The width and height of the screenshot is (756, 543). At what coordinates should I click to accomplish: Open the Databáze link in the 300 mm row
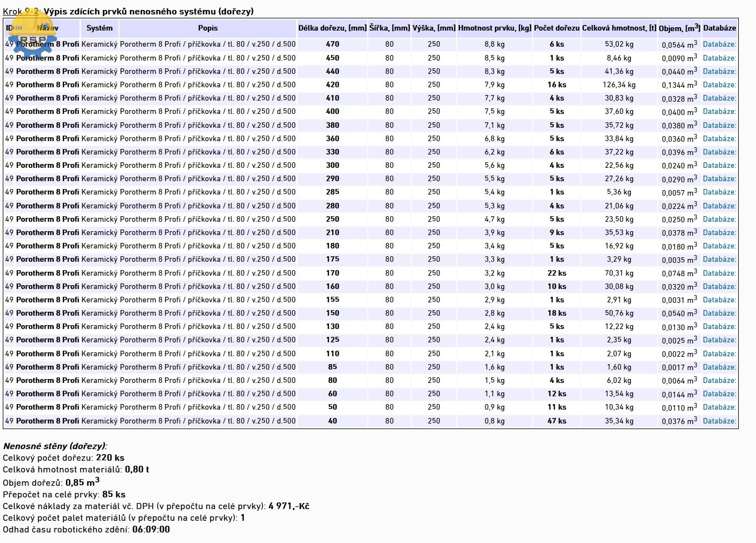click(719, 165)
